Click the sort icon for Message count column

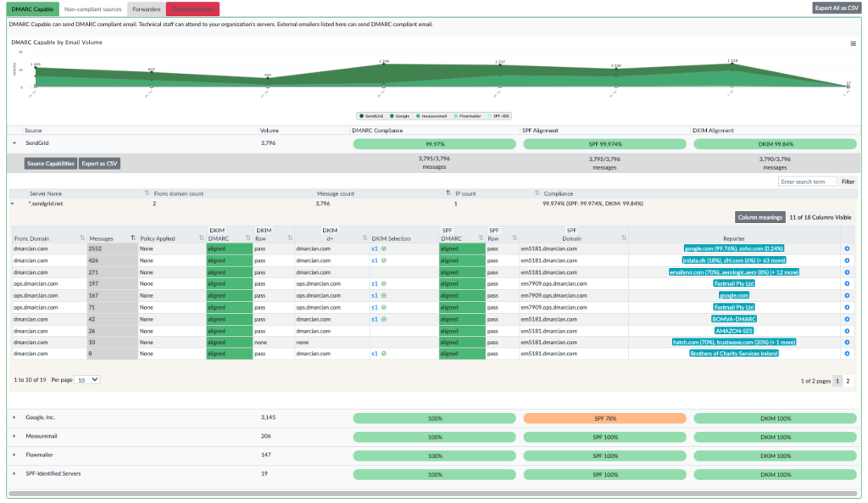click(x=448, y=193)
